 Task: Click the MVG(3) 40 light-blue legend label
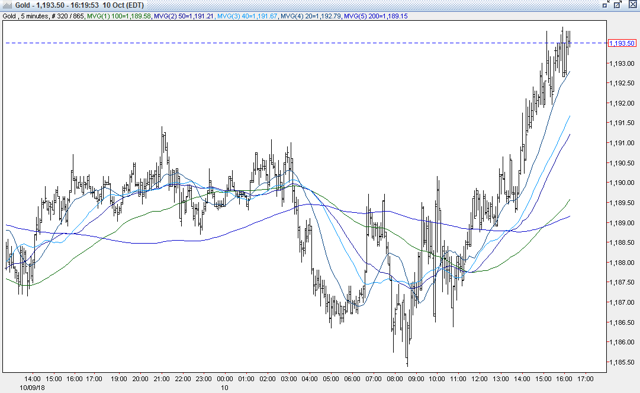(247, 16)
